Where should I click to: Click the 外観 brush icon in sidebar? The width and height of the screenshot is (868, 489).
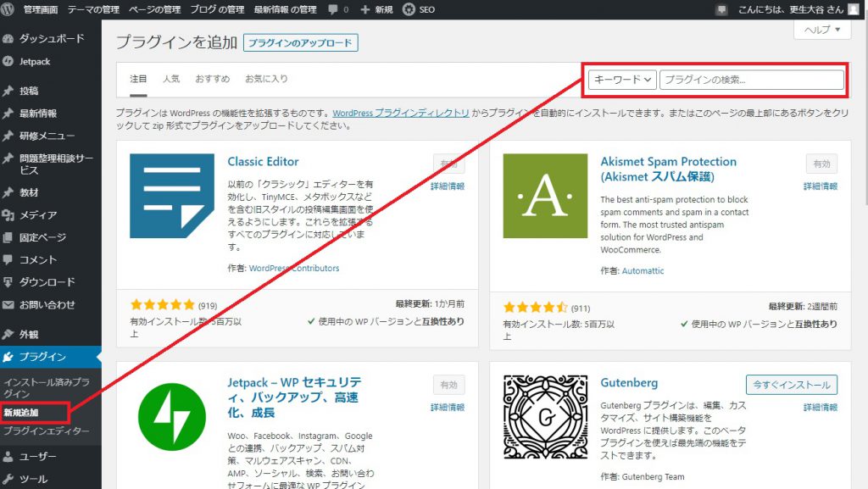8,334
